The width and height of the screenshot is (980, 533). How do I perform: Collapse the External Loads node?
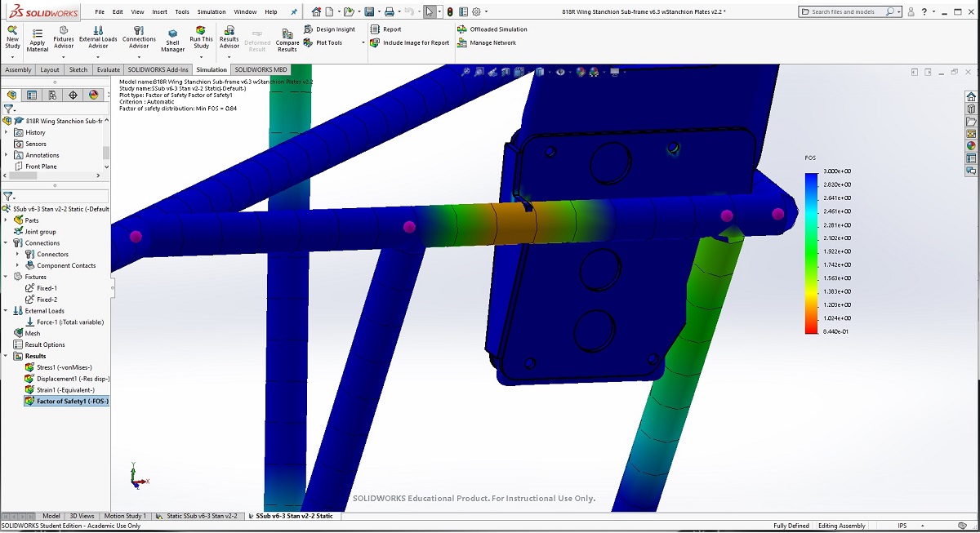(7, 311)
